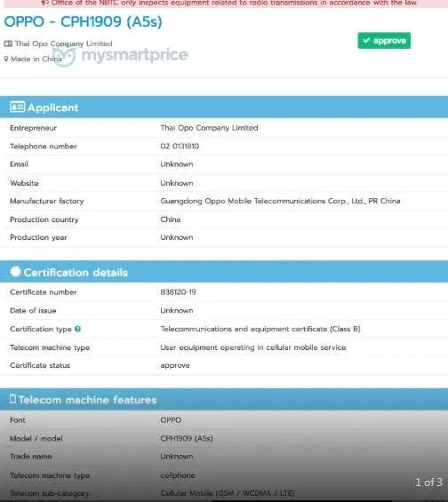
Task: Click the Certificate status approve value
Action: tap(175, 365)
